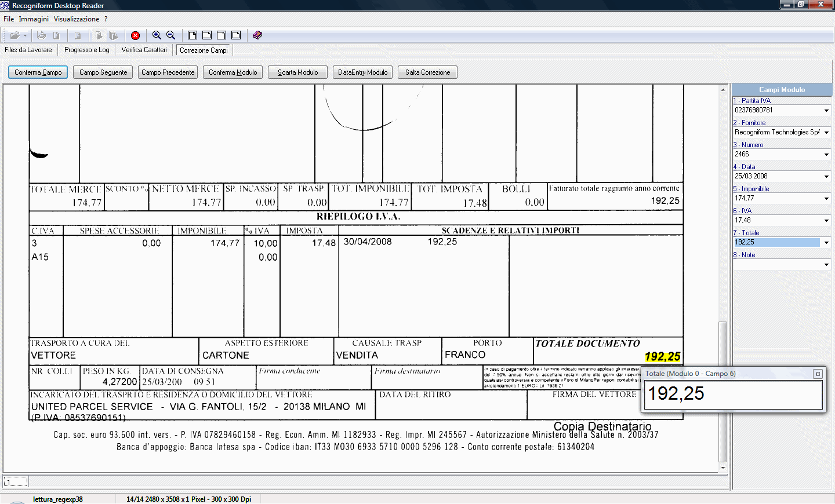The width and height of the screenshot is (835, 504).
Task: Click the red stop button icon
Action: click(136, 35)
